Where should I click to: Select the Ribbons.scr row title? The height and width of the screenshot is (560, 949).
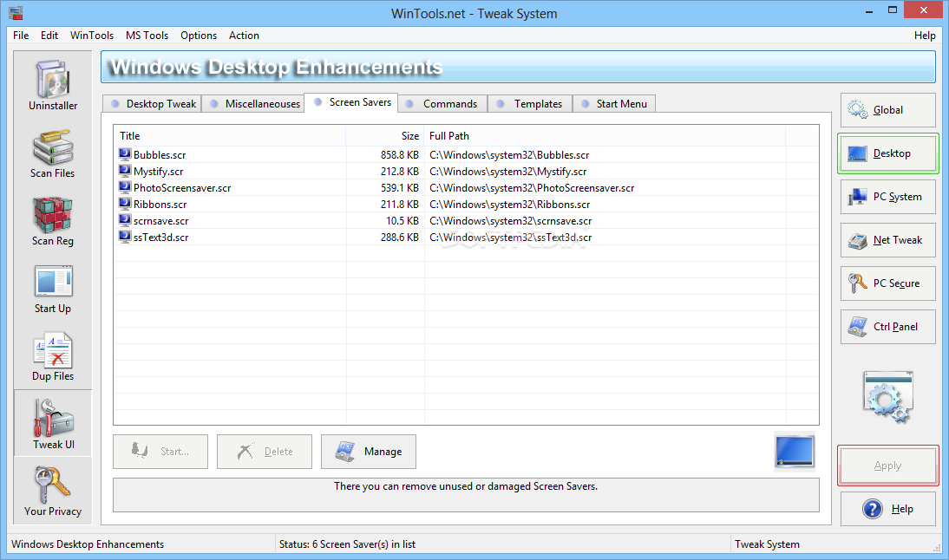pyautogui.click(x=160, y=205)
